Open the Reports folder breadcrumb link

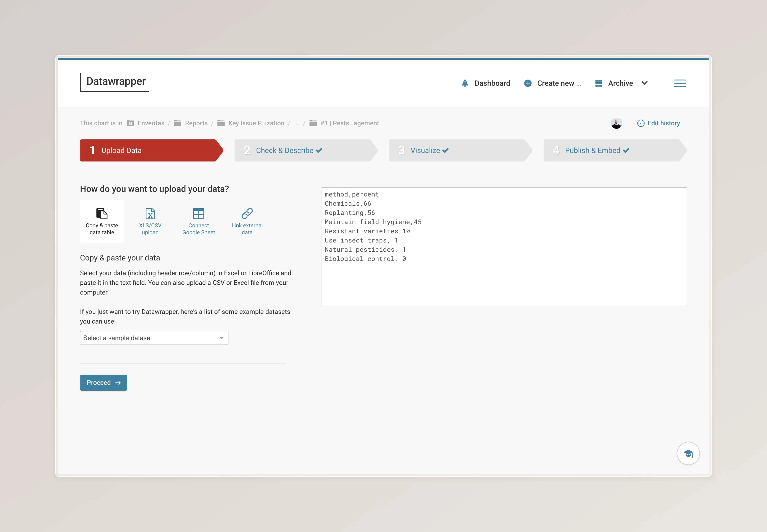[x=196, y=123]
